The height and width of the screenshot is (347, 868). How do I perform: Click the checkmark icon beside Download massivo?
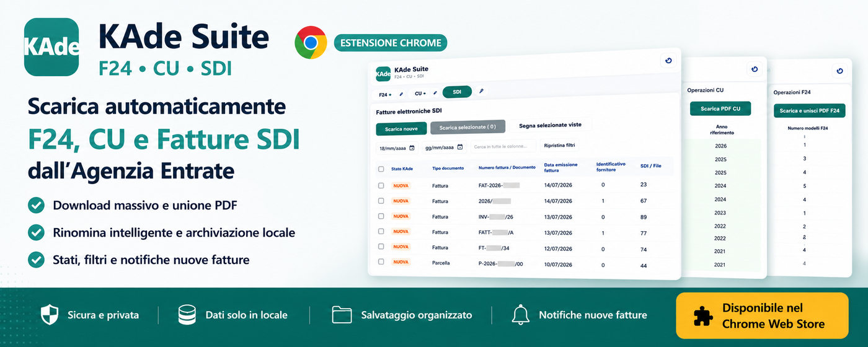(x=37, y=205)
